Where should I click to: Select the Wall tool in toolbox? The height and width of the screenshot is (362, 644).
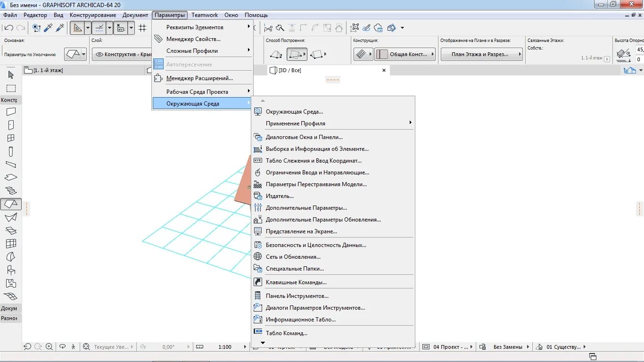click(11, 112)
